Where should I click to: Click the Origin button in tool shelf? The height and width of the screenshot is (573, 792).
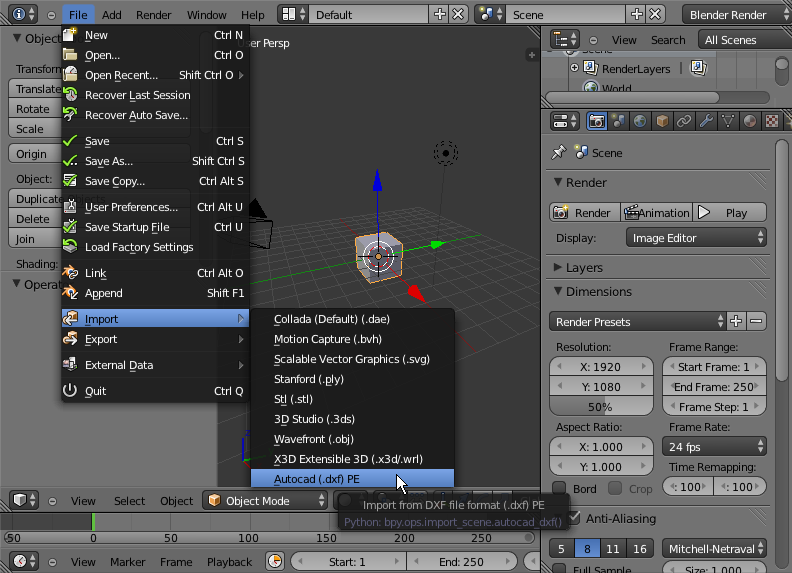click(x=34, y=154)
